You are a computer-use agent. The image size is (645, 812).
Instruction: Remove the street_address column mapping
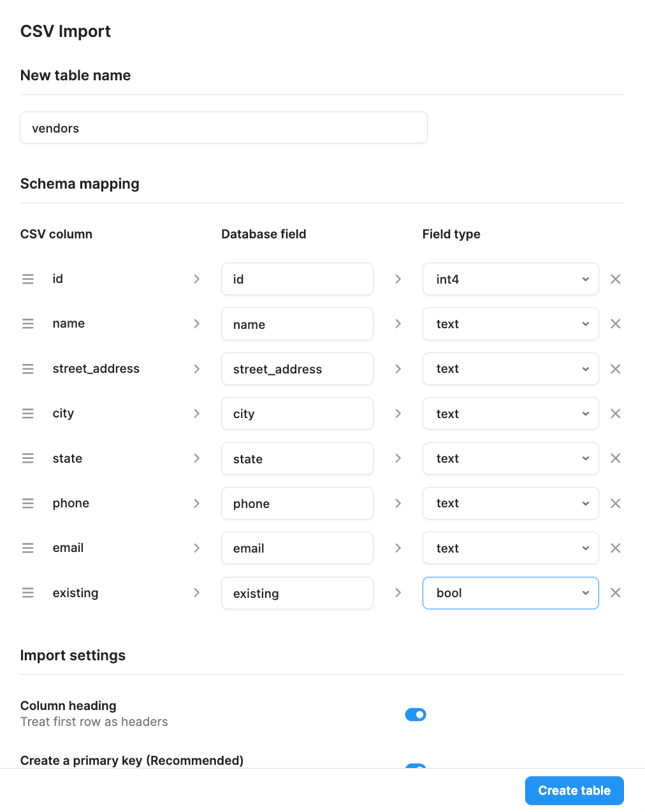click(616, 369)
